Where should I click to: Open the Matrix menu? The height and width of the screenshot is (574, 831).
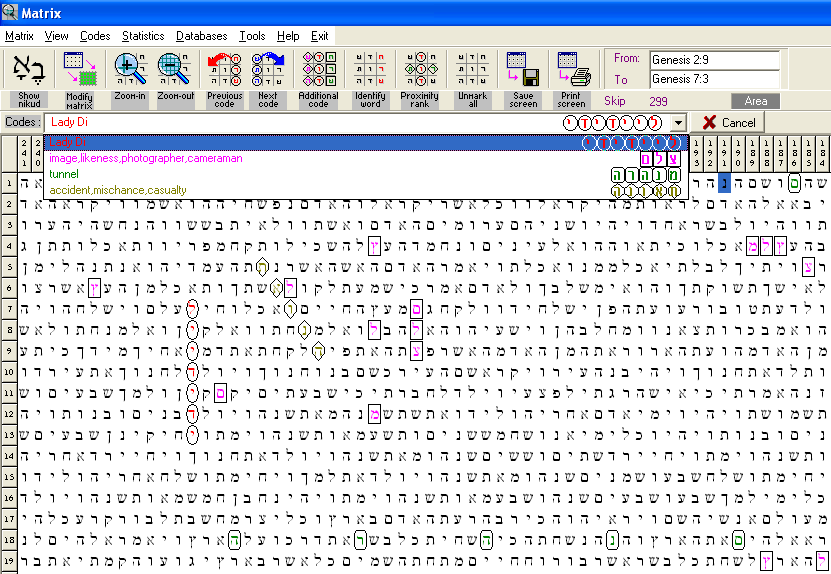coord(19,36)
